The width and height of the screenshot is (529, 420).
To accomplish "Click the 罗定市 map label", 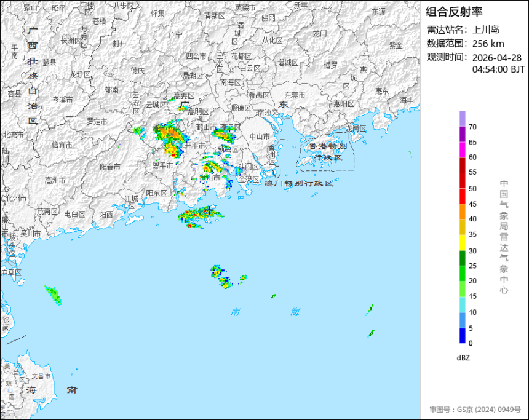I will (x=97, y=121).
